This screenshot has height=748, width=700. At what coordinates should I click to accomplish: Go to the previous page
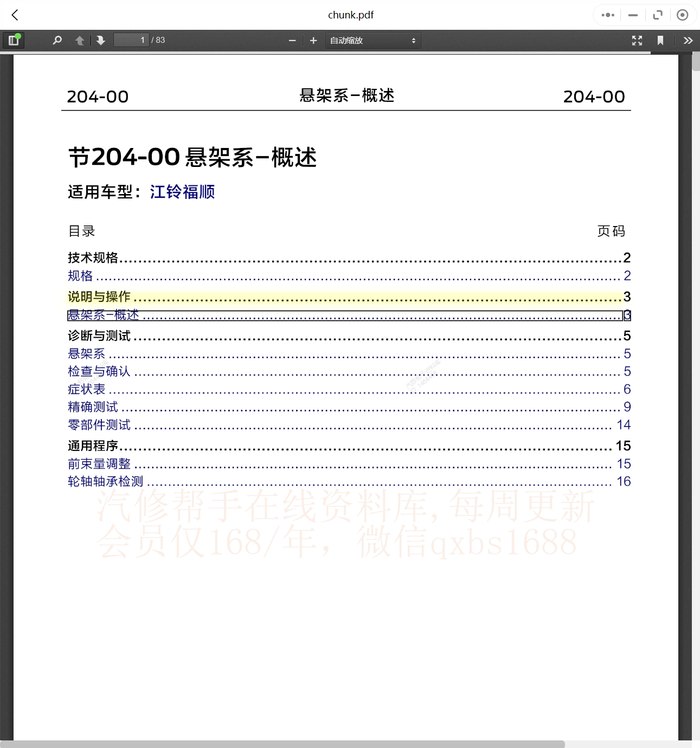point(79,40)
